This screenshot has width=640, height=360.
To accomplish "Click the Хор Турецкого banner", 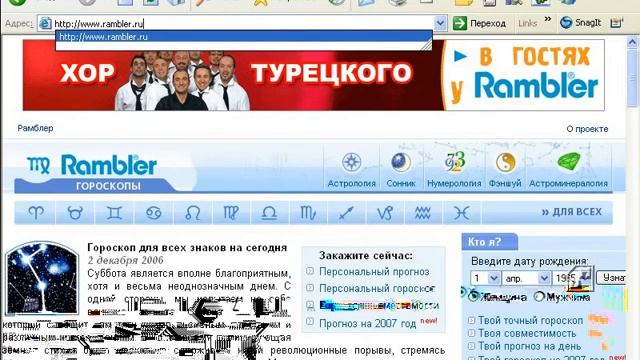I will pos(313,75).
